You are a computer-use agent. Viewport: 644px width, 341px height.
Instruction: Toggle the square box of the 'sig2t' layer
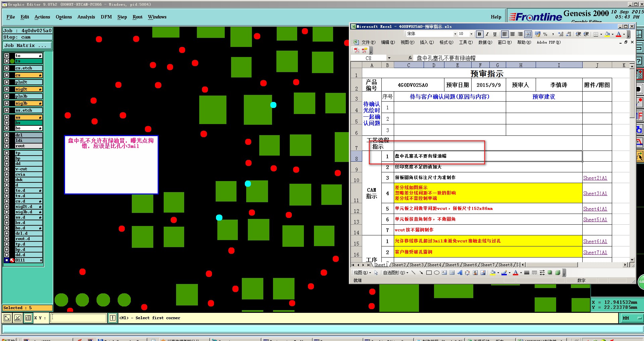pyautogui.click(x=7, y=89)
